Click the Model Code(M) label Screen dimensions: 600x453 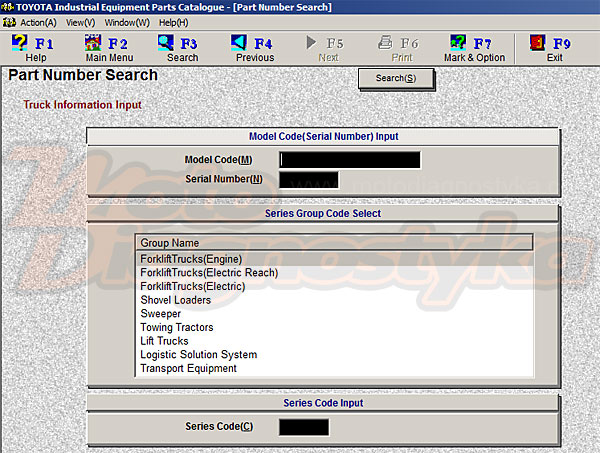click(218, 160)
